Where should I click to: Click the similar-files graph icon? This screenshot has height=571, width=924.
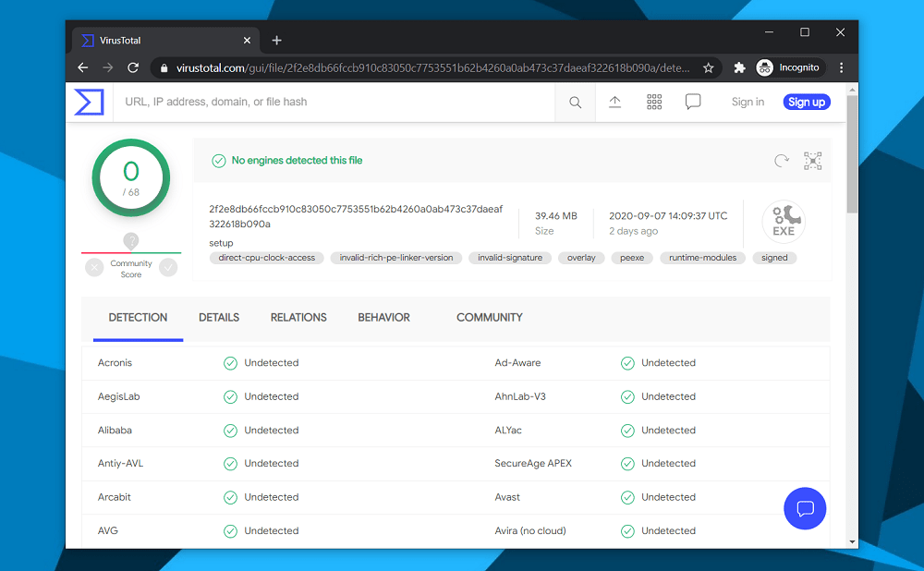tap(812, 160)
